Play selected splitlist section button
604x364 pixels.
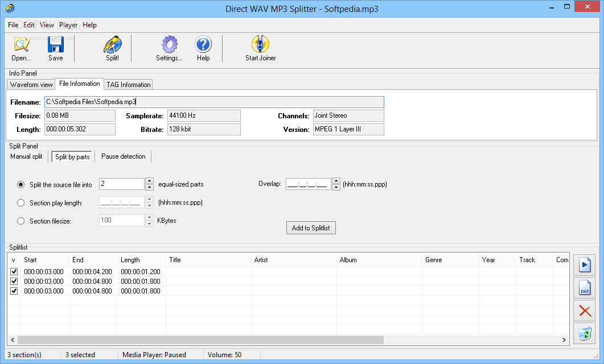click(584, 264)
